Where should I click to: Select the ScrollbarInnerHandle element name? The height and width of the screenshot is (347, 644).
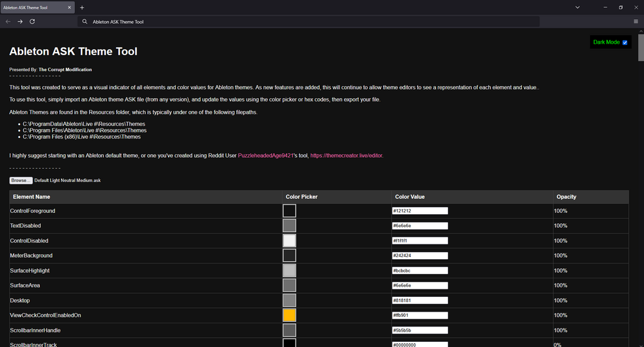point(35,330)
